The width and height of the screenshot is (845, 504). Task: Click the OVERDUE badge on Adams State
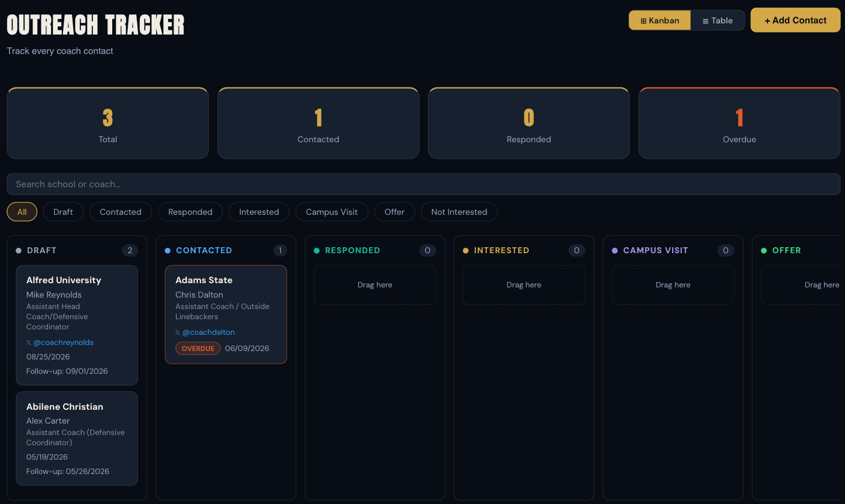198,349
